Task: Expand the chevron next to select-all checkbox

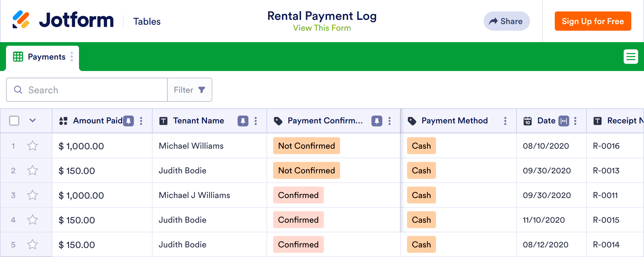Action: 33,121
